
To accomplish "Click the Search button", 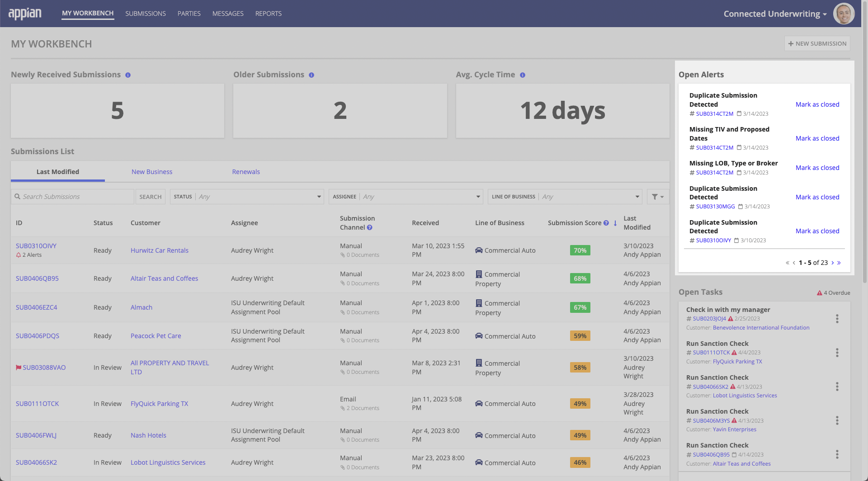I will (x=151, y=197).
